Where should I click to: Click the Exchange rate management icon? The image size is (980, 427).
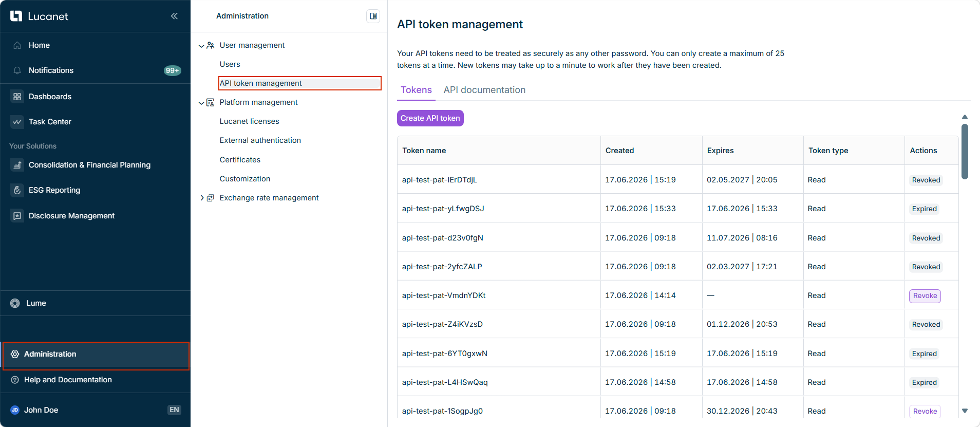coord(210,198)
